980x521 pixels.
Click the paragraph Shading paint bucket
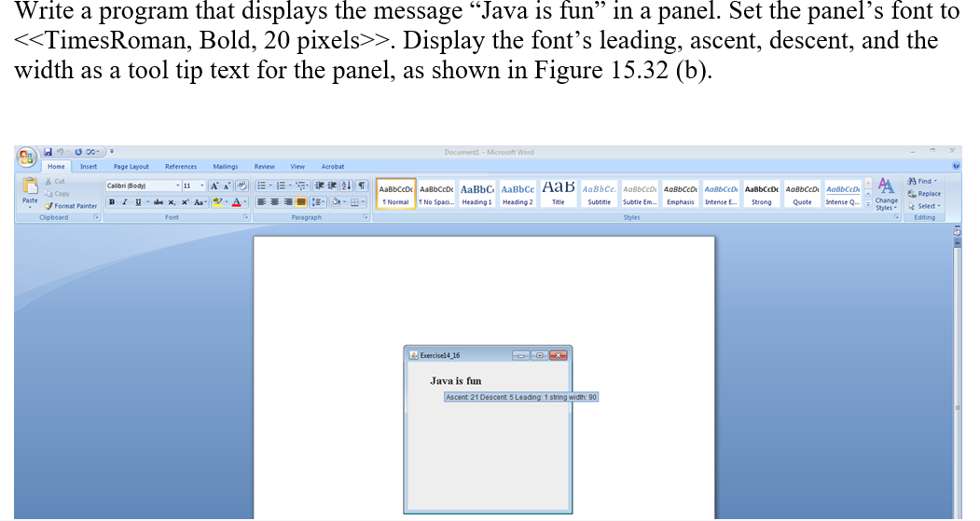[x=337, y=201]
